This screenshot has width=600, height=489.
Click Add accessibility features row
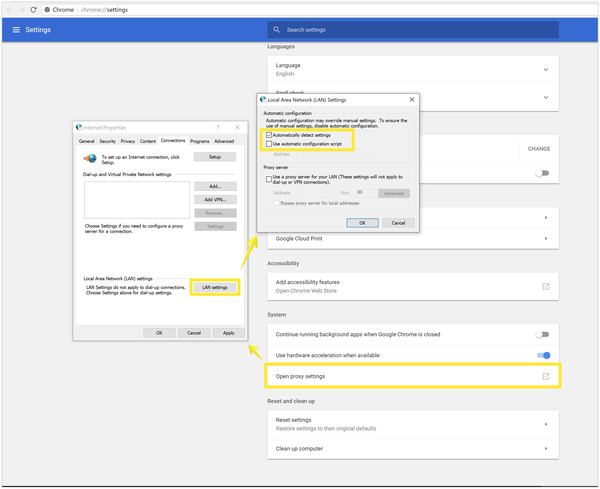point(413,286)
